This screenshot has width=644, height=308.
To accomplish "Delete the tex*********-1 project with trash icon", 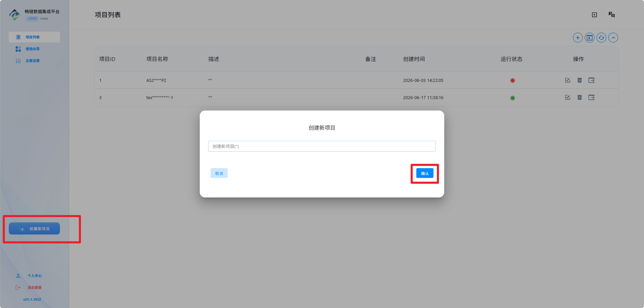I will (x=580, y=97).
